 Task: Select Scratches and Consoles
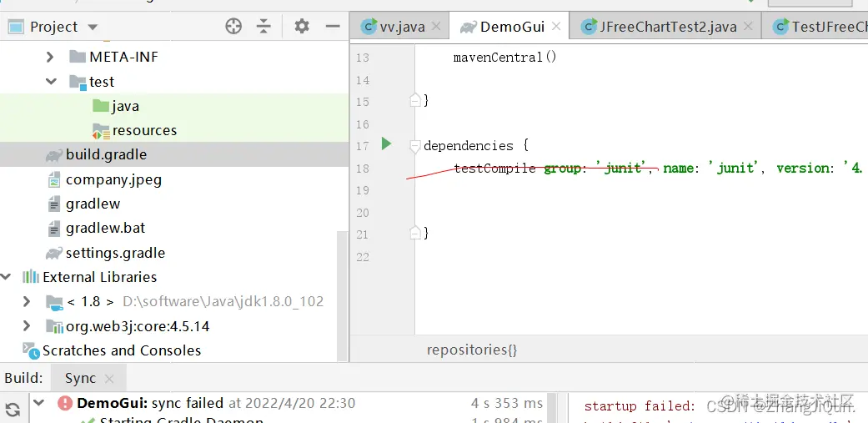(x=122, y=350)
